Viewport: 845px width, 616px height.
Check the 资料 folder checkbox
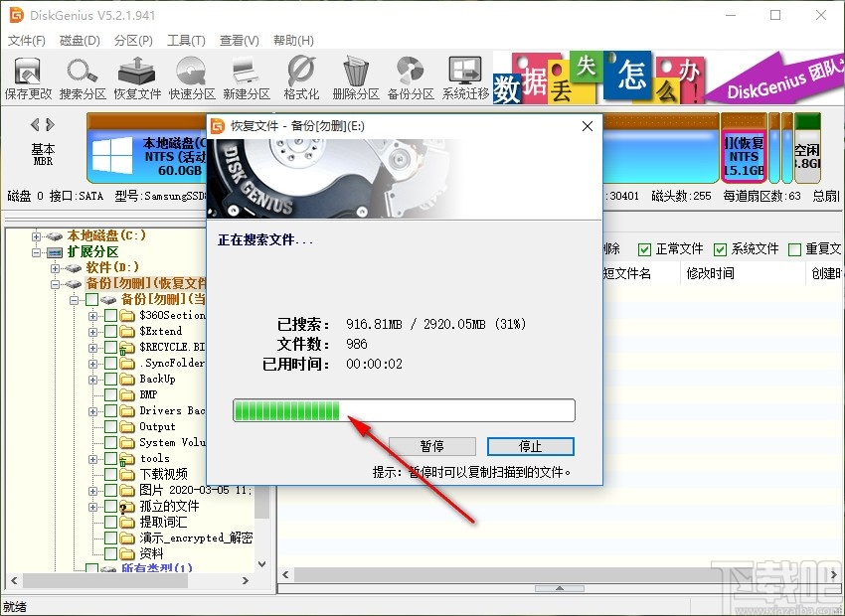[x=110, y=553]
